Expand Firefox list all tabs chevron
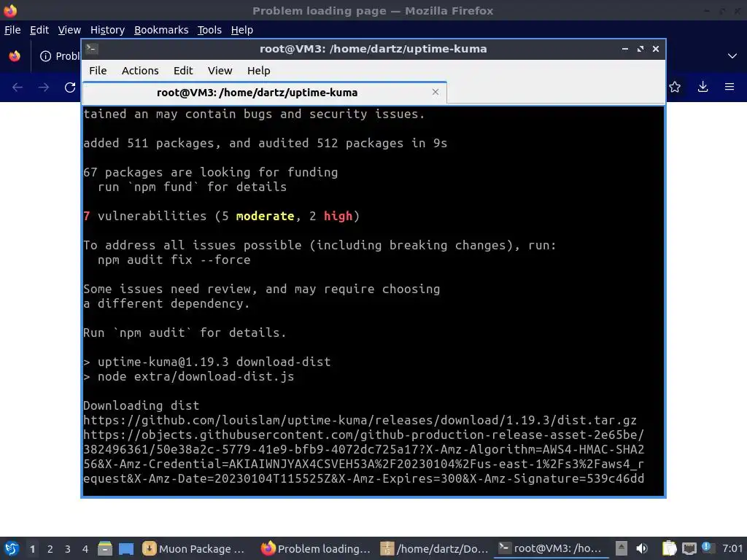747x560 pixels. [x=732, y=56]
